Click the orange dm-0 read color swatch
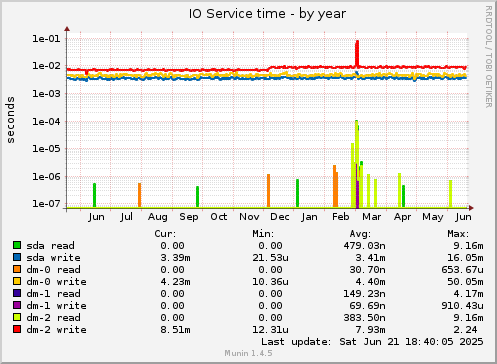The height and width of the screenshot is (364, 497). [17, 269]
